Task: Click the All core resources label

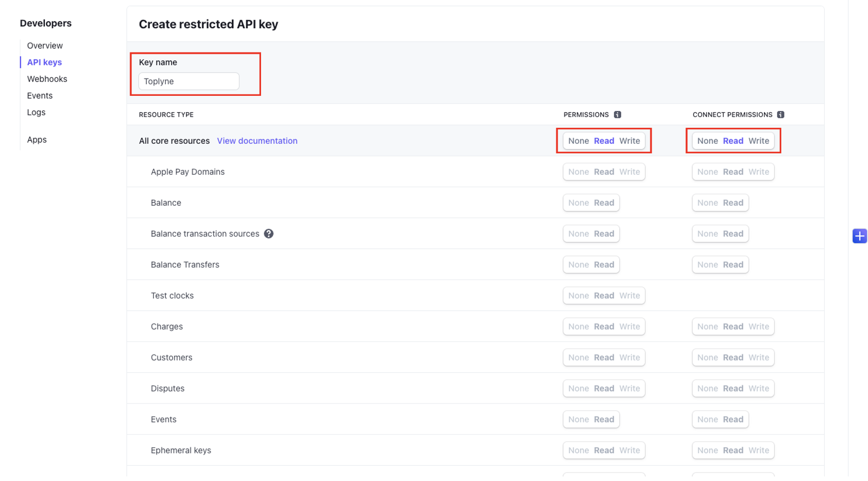Action: tap(174, 141)
